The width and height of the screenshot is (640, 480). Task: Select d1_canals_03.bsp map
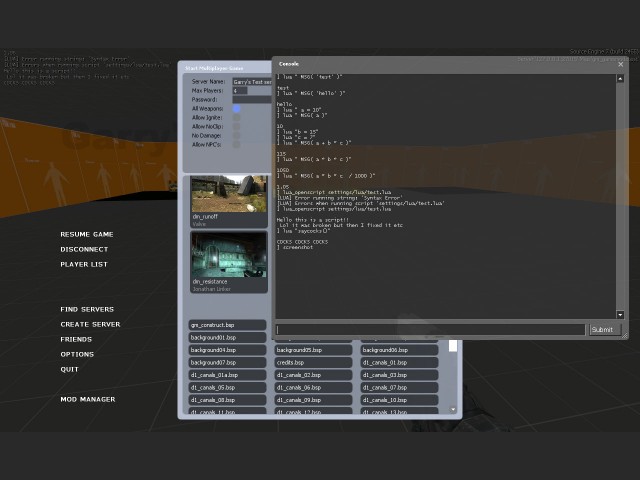(x=400, y=375)
